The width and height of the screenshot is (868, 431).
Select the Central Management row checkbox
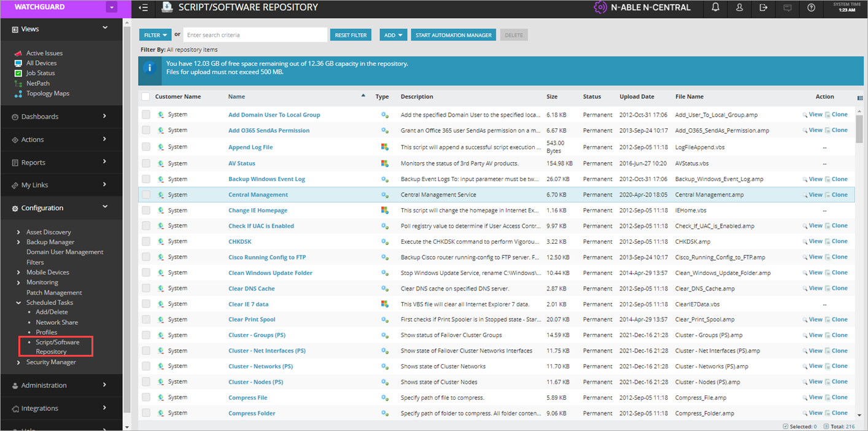(x=145, y=193)
